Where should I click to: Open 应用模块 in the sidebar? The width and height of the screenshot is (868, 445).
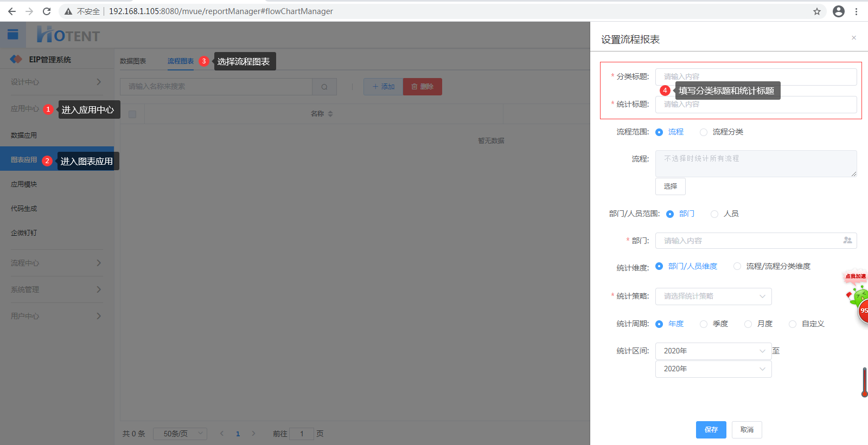point(24,184)
